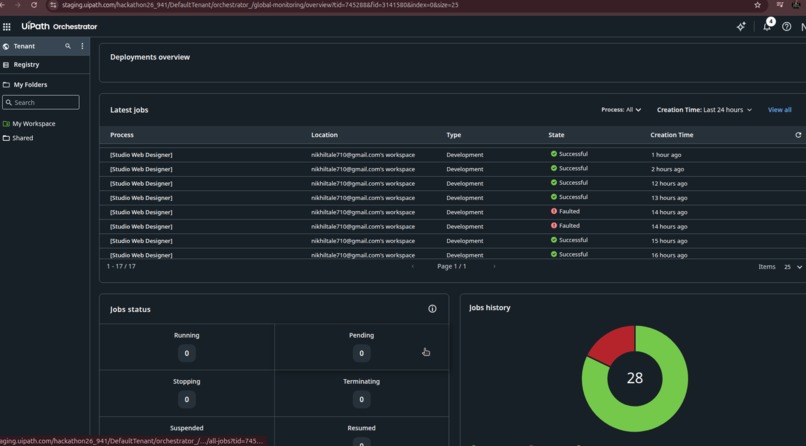Click the Stopping jobs count
This screenshot has width=806, height=446.
pyautogui.click(x=187, y=399)
